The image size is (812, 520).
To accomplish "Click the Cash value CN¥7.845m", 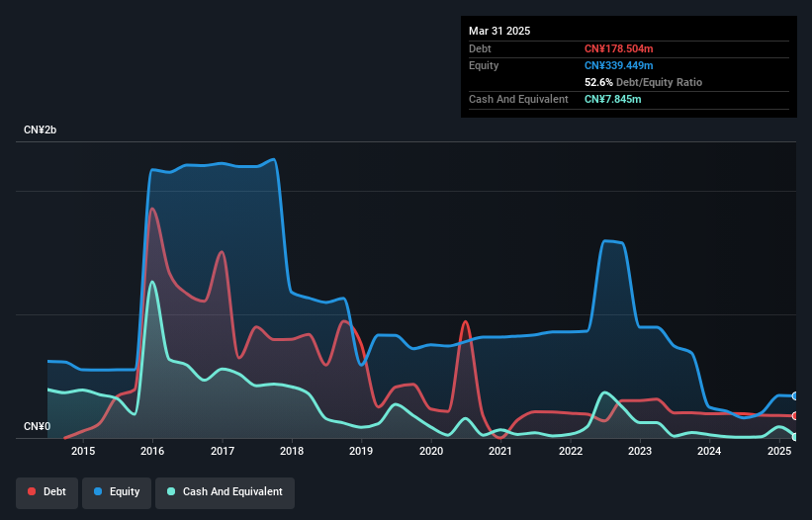I will click(612, 99).
